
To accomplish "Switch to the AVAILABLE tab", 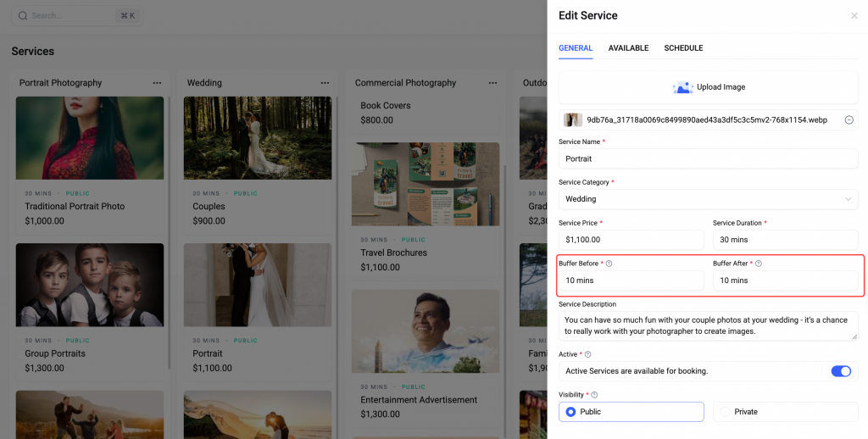I will pos(628,48).
